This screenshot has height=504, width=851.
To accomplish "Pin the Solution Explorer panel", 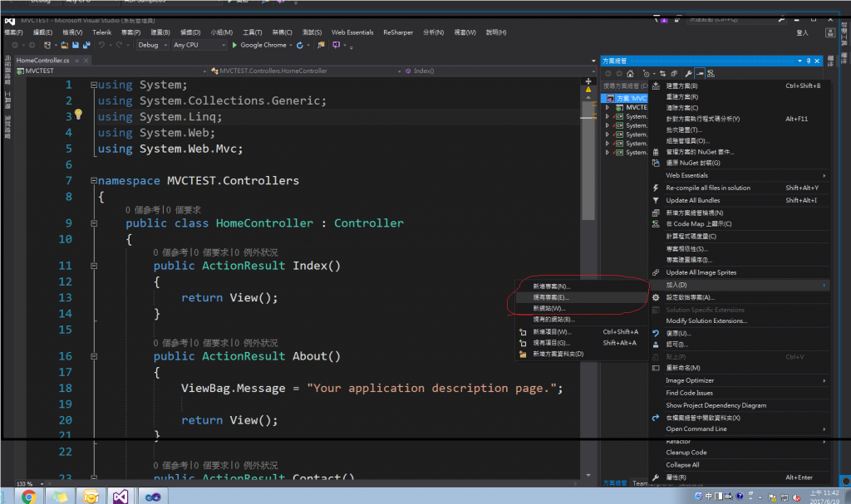I will [x=808, y=61].
